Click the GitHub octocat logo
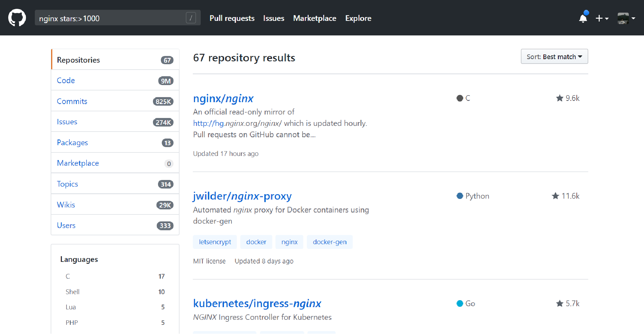This screenshot has height=334, width=644. tap(17, 18)
